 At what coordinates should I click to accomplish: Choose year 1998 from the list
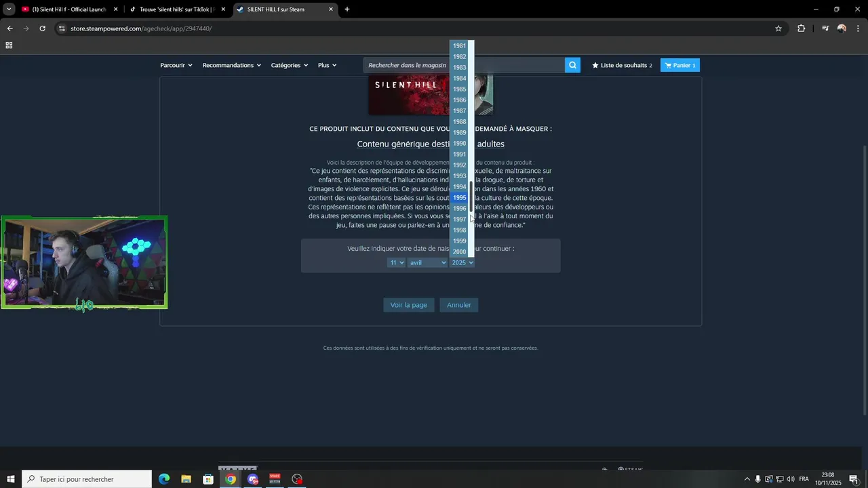tap(459, 230)
